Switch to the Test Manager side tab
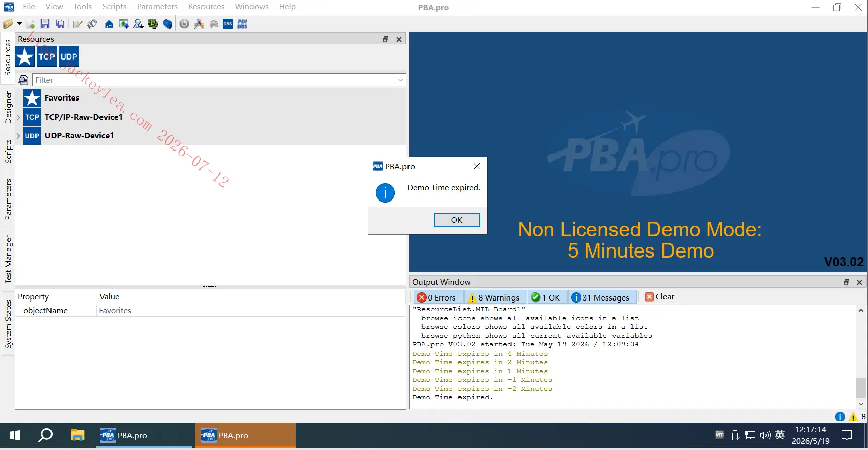This screenshot has height=450, width=868. click(x=8, y=259)
